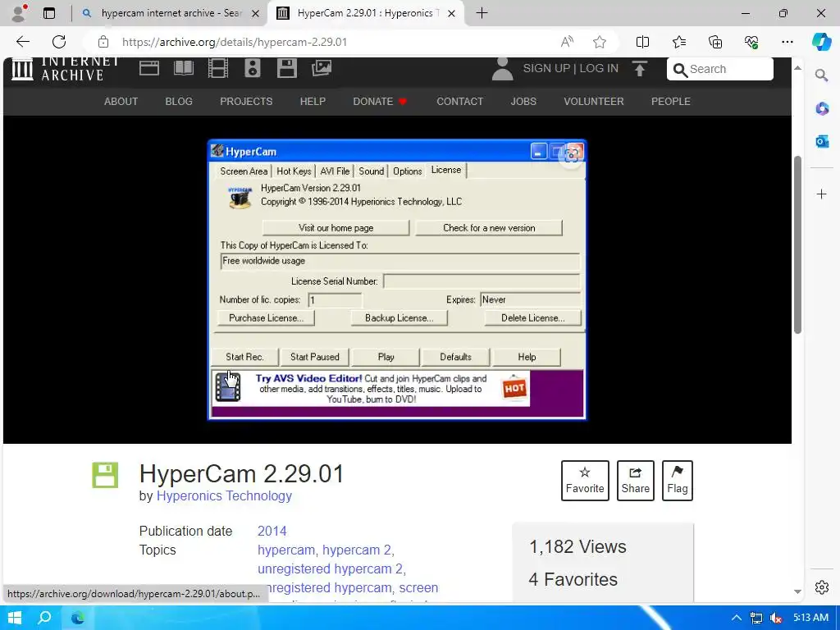This screenshot has height=630, width=840.
Task: Click the user avatar icon beside Sign Up
Action: tap(503, 69)
